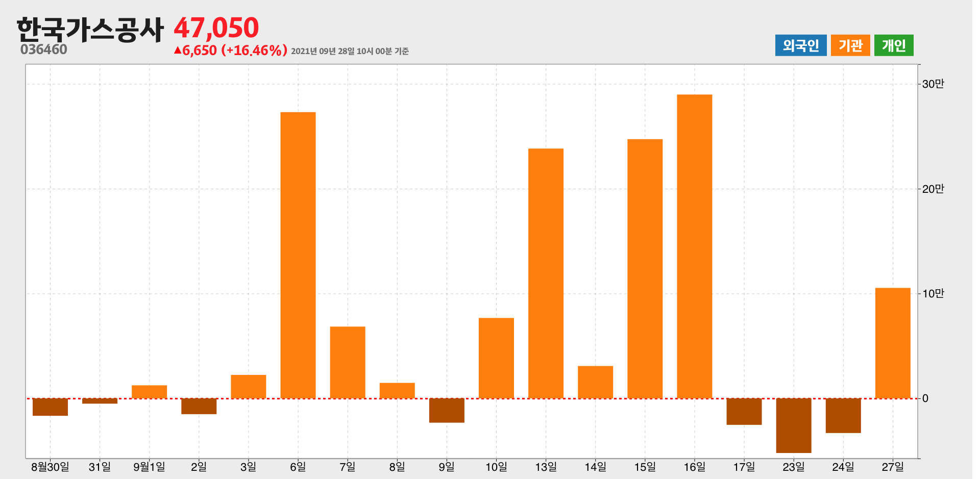Click the 31일 x-axis label
The image size is (980, 479).
point(100,467)
